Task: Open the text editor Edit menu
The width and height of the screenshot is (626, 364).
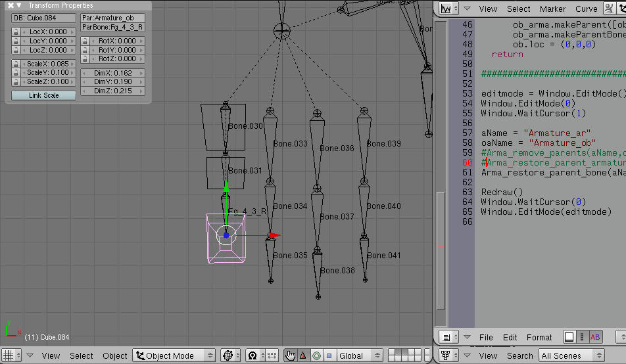Action: (510, 338)
